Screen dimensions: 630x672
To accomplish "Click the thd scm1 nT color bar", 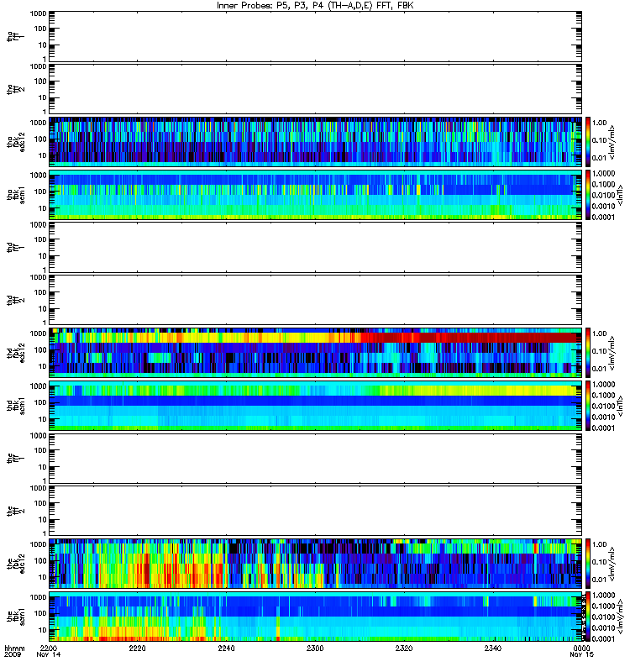I will point(588,406).
